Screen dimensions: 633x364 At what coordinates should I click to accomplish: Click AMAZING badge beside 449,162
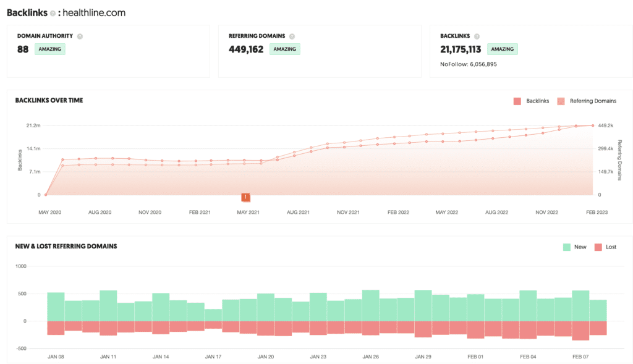coord(284,49)
